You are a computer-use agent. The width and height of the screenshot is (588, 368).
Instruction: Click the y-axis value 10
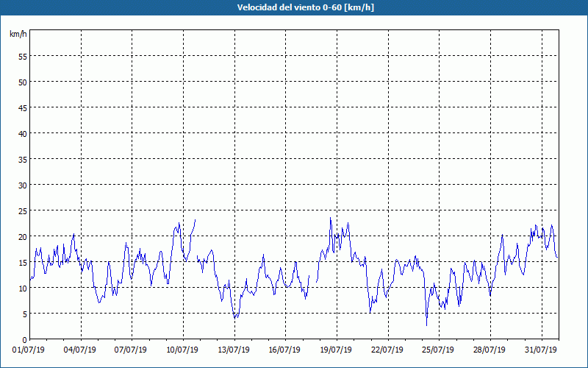coord(23,289)
